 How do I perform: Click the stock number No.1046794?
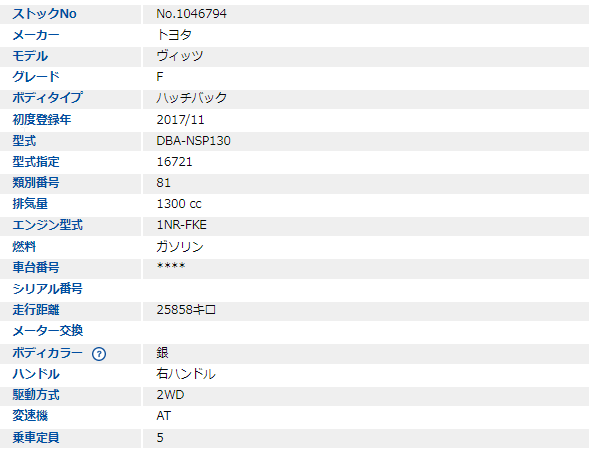point(198,14)
